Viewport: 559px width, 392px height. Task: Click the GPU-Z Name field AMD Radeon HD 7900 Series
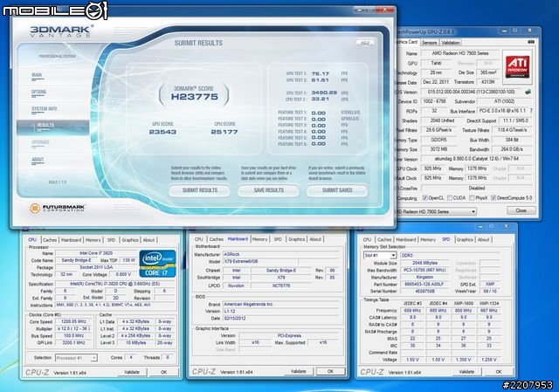coord(460,53)
